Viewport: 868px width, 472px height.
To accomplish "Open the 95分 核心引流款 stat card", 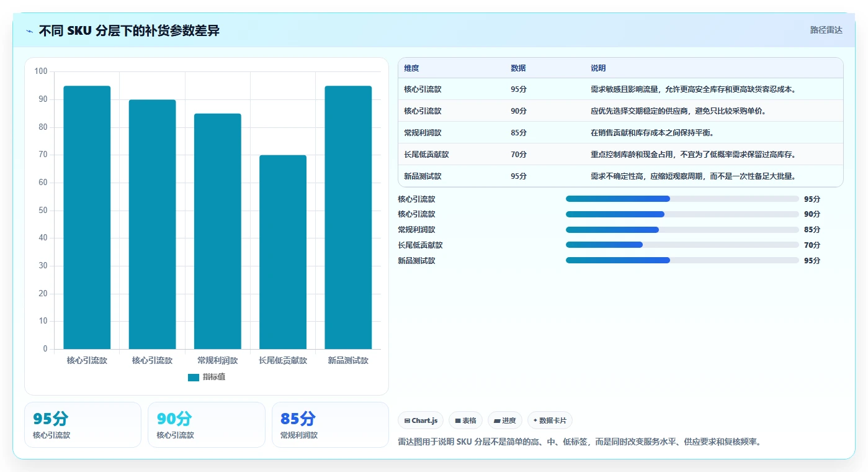I will 83,425.
